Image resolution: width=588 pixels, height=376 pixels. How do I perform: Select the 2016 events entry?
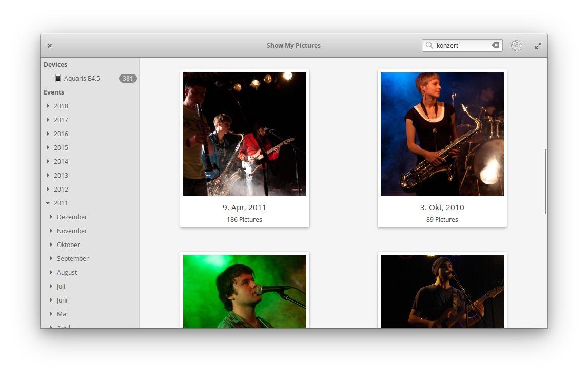[x=61, y=134]
